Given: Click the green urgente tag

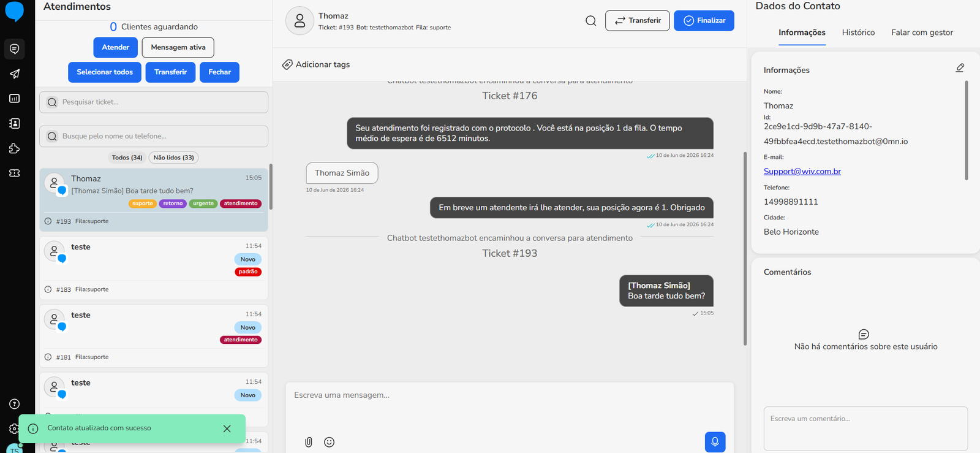Looking at the screenshot, I should [203, 204].
